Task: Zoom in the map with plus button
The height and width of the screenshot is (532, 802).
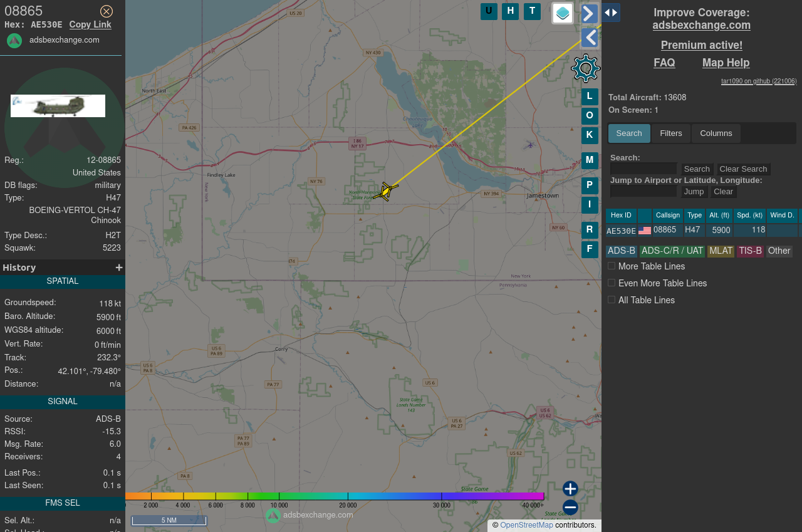Action: (570, 489)
